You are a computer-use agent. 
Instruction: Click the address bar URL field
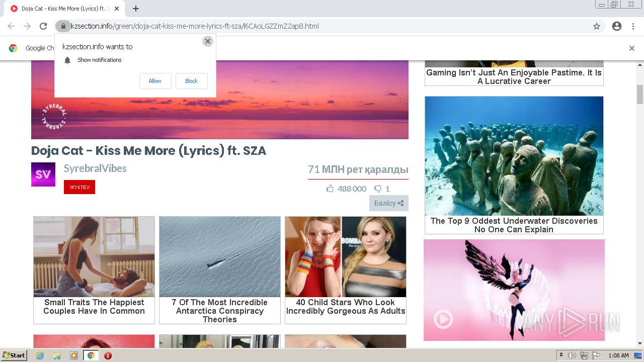[x=322, y=26]
